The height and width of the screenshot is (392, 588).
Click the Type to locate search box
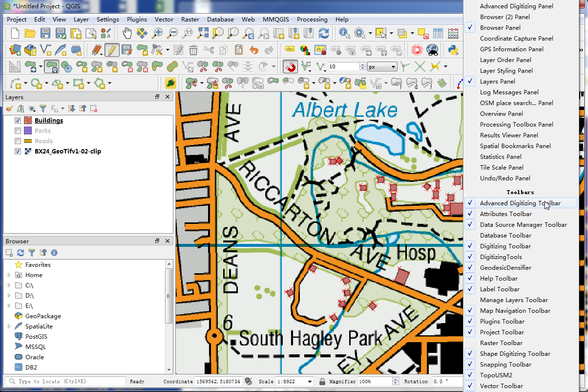click(65, 381)
